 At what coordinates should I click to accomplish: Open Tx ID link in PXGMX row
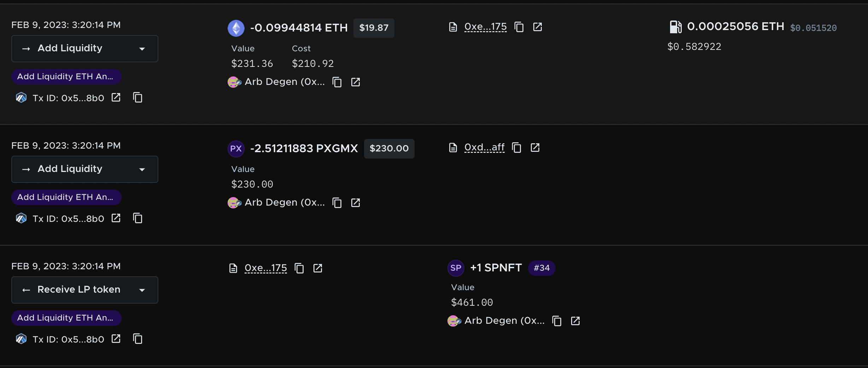click(116, 218)
